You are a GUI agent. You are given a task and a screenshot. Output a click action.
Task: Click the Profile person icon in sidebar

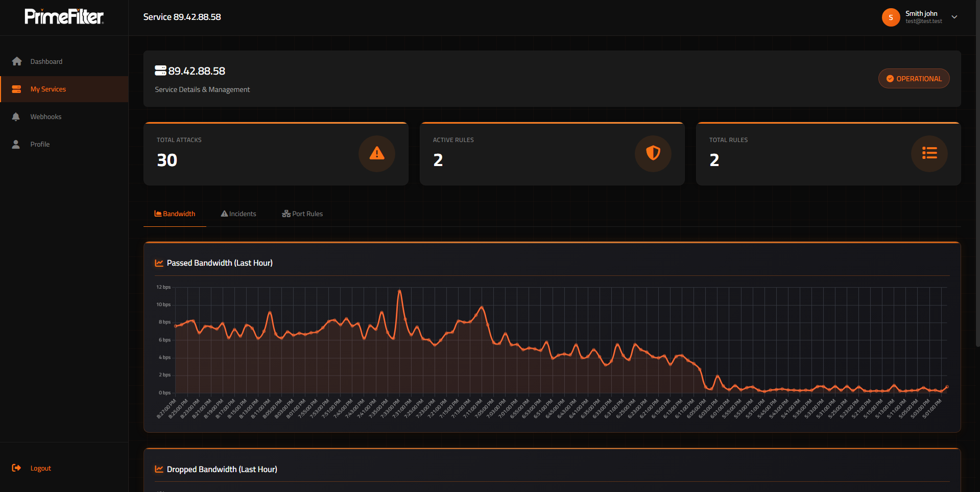point(16,144)
